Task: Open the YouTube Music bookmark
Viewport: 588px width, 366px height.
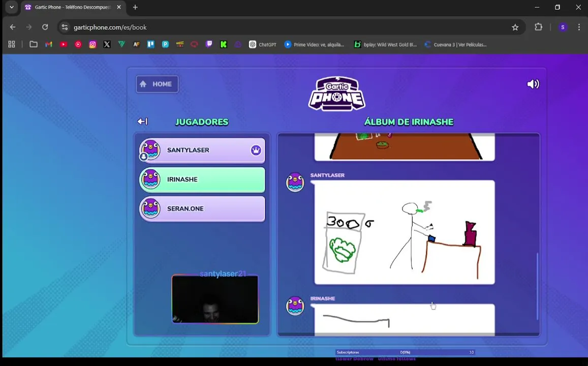Action: [x=78, y=44]
